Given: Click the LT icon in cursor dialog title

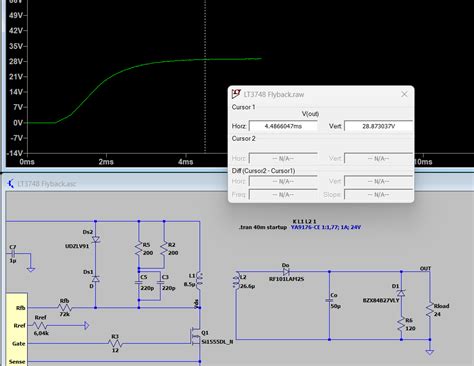Looking at the screenshot, I should coord(236,94).
